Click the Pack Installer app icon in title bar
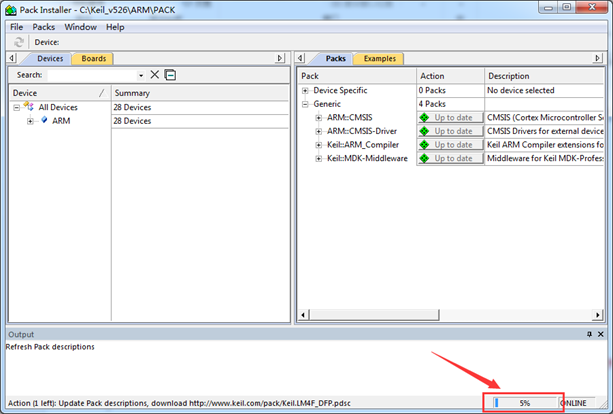Screen dimensions: 613x414 (x=11, y=10)
